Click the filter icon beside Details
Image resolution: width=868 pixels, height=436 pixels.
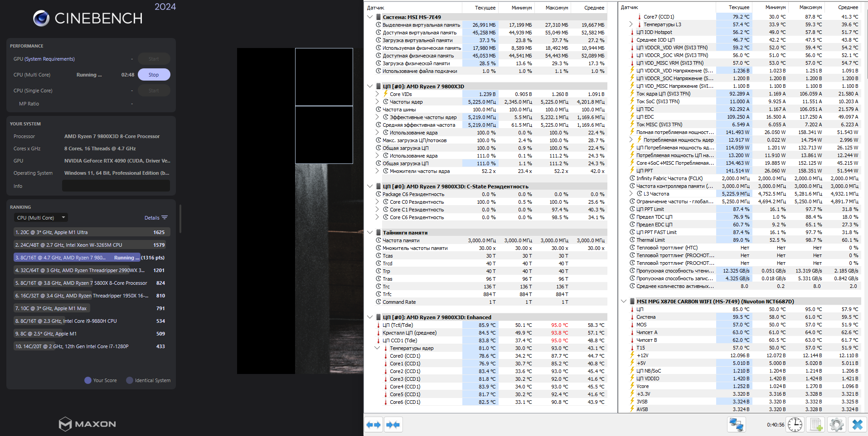165,218
